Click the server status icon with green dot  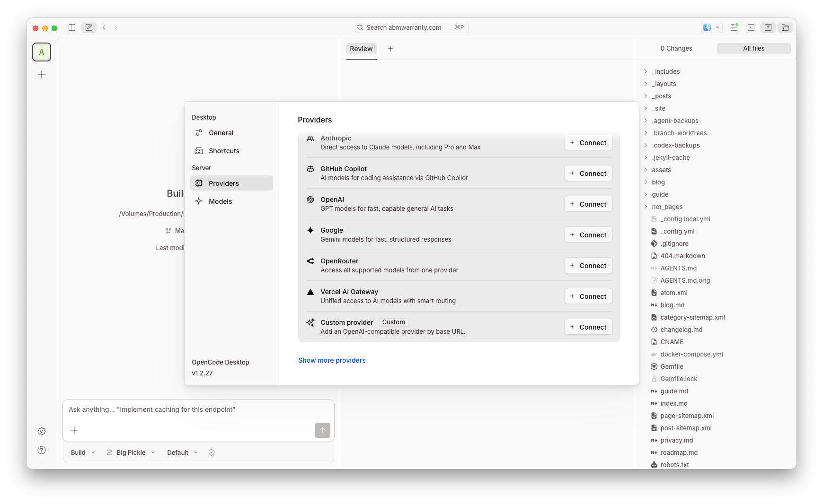click(x=734, y=27)
